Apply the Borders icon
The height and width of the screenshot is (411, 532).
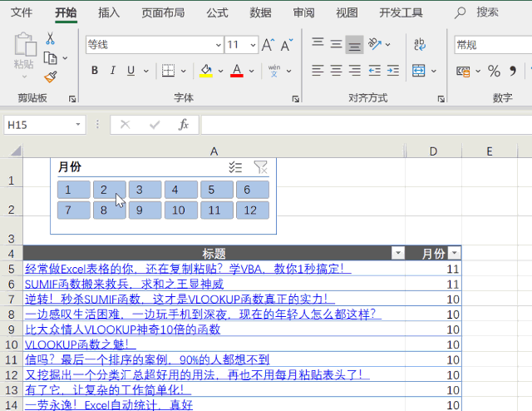click(168, 71)
